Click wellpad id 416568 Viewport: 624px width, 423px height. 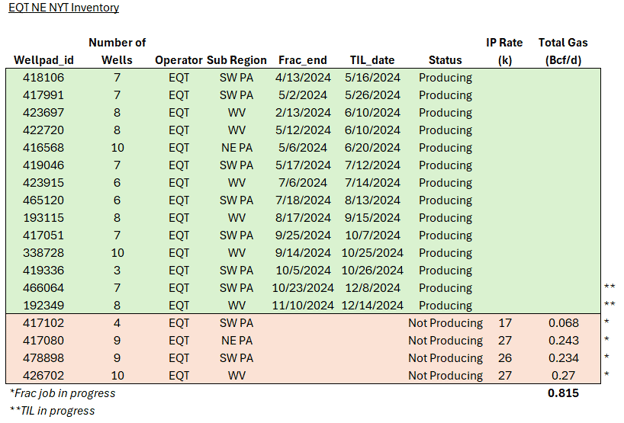pos(43,148)
